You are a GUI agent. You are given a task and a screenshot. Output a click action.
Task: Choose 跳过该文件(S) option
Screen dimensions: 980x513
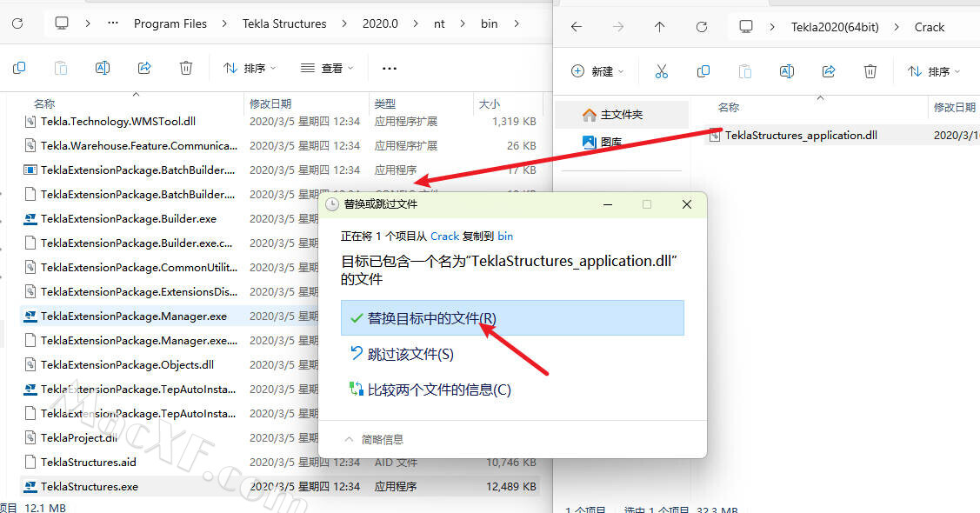click(x=410, y=354)
